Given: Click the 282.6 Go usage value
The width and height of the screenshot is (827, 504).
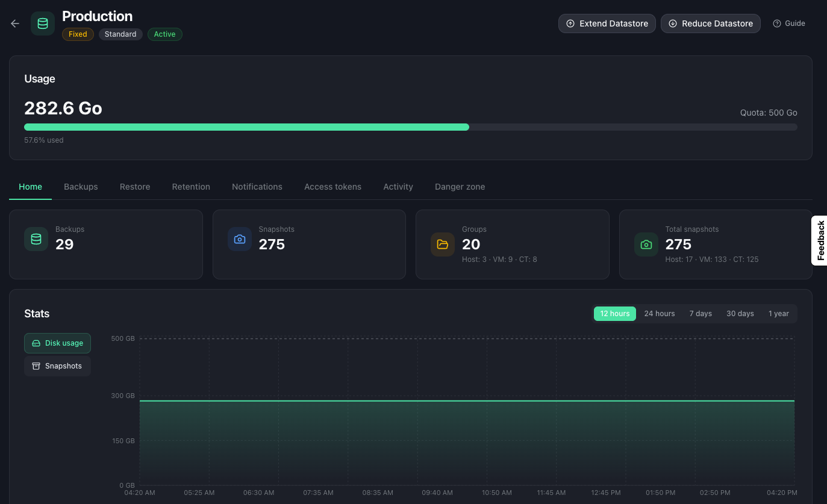Looking at the screenshot, I should (x=63, y=108).
